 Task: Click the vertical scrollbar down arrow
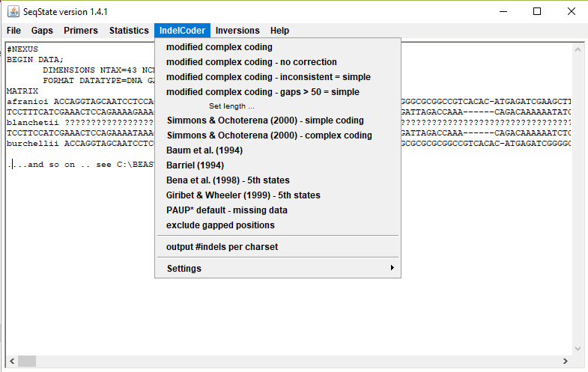pos(578,348)
